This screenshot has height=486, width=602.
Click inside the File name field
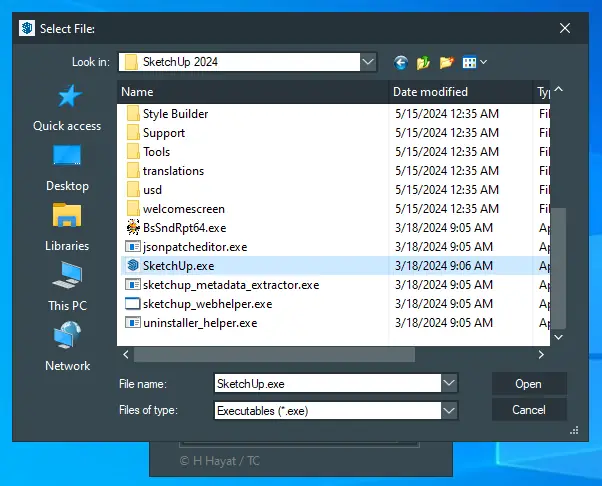point(327,383)
